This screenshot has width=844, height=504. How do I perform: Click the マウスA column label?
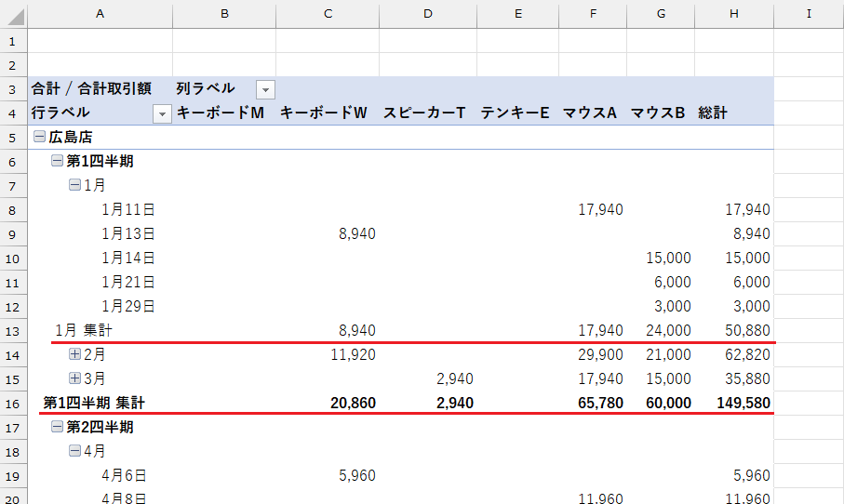coord(589,113)
